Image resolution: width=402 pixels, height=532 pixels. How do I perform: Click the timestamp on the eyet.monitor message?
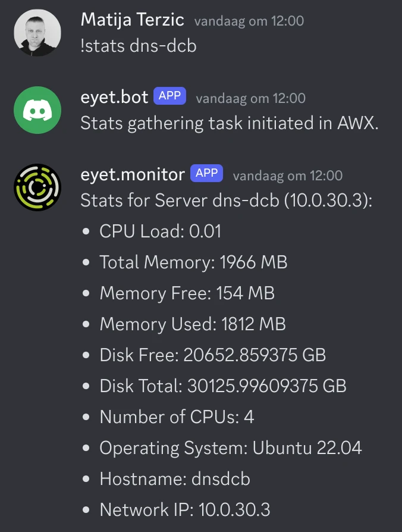point(288,176)
